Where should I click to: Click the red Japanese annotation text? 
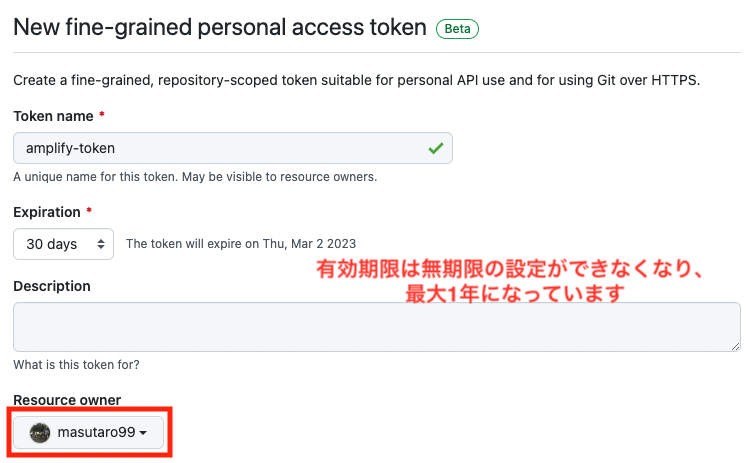pyautogui.click(x=510, y=281)
